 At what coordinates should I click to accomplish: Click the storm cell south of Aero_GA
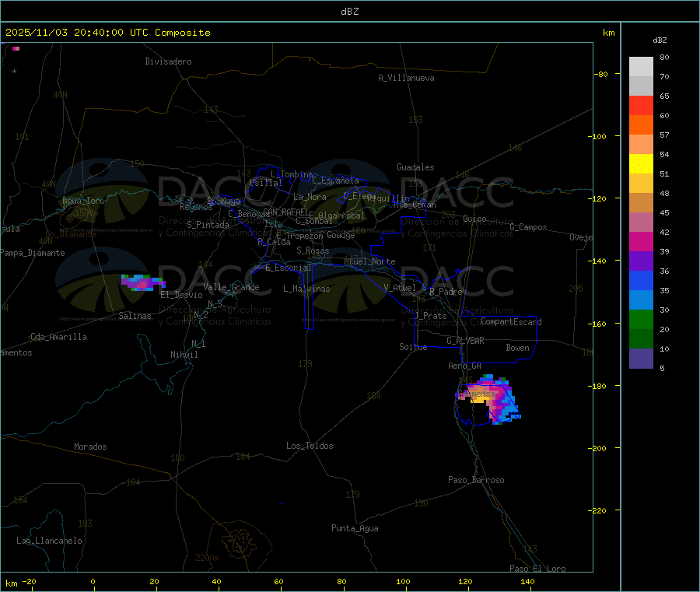[488, 400]
